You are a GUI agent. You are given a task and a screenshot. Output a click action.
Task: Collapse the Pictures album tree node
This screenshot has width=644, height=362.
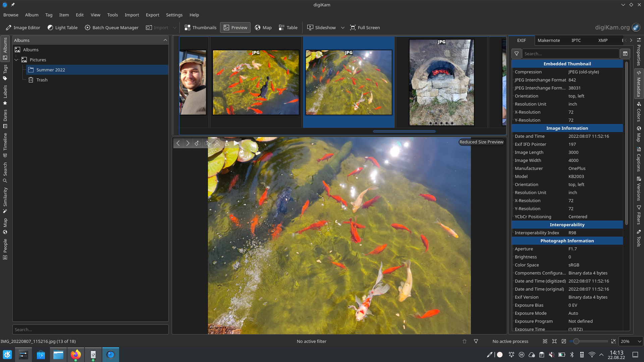(16, 60)
